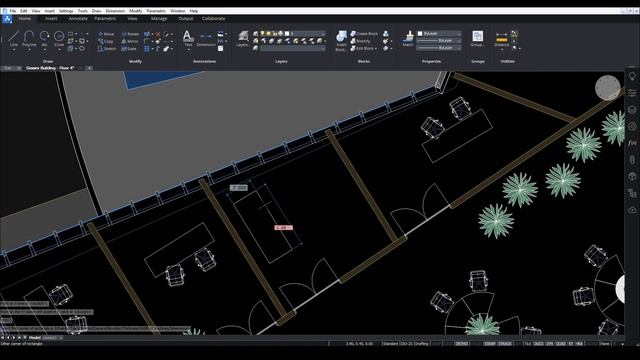Viewport: 640px width, 360px height.
Task: Switch to the Manage ribbon tab
Action: (x=159, y=19)
